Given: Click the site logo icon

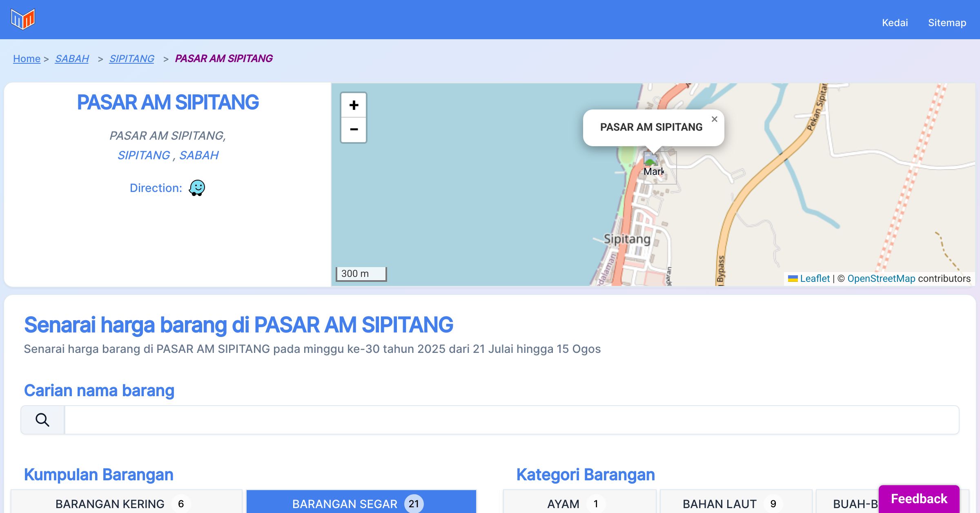Looking at the screenshot, I should click(23, 19).
